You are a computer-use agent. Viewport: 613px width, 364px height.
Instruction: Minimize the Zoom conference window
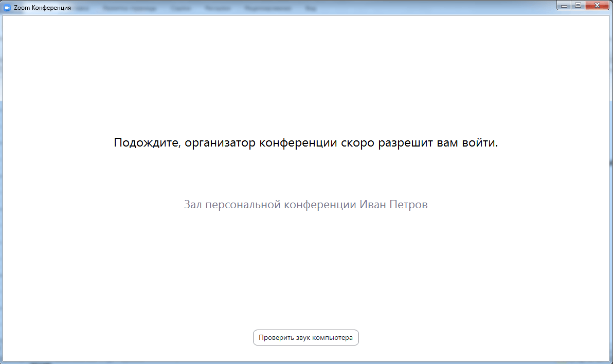565,5
